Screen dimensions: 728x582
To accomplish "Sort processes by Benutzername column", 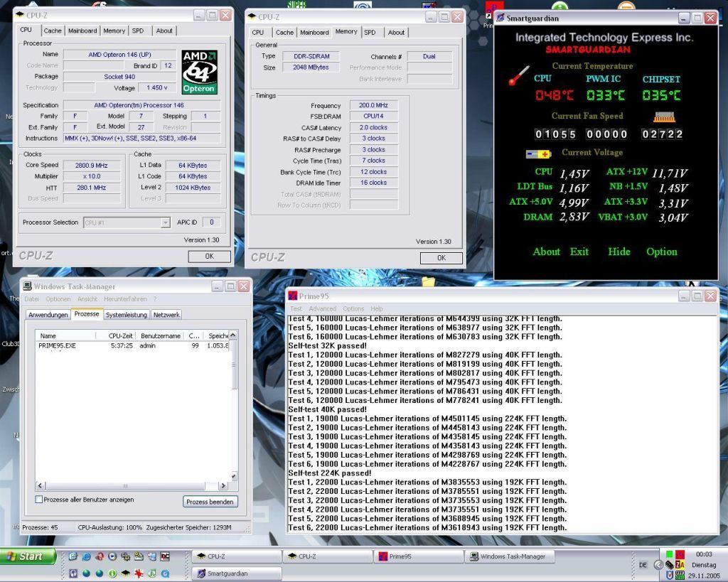I will point(160,335).
